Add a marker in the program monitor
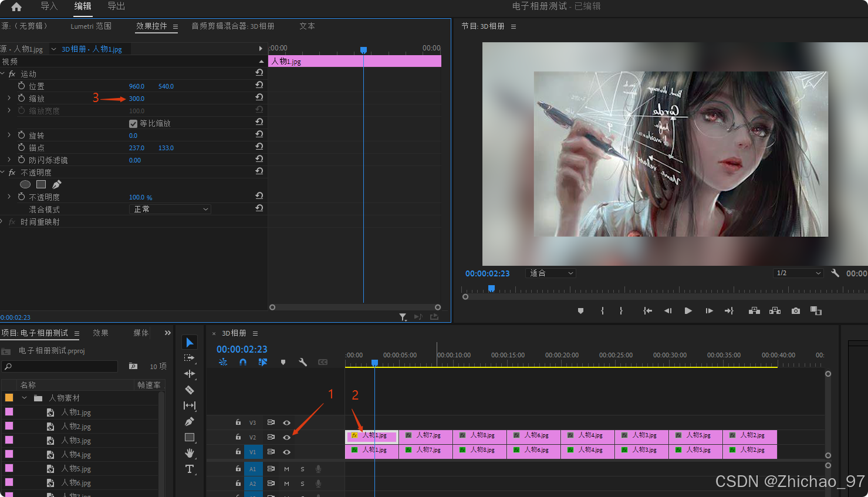868x497 pixels. coord(580,311)
